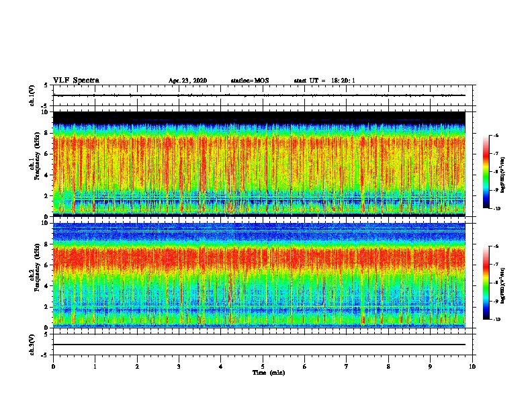
Task: Click inside the ch.1 spectrogram panel
Action: pos(259,164)
